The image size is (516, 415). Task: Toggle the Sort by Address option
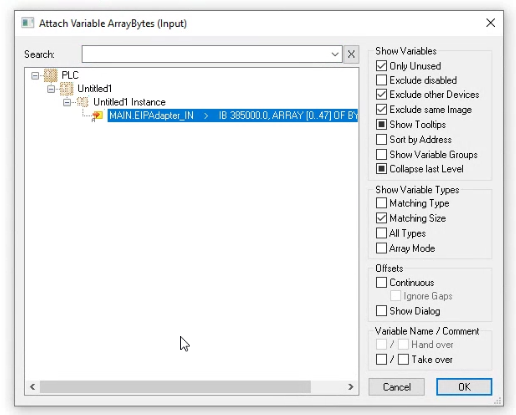click(381, 139)
